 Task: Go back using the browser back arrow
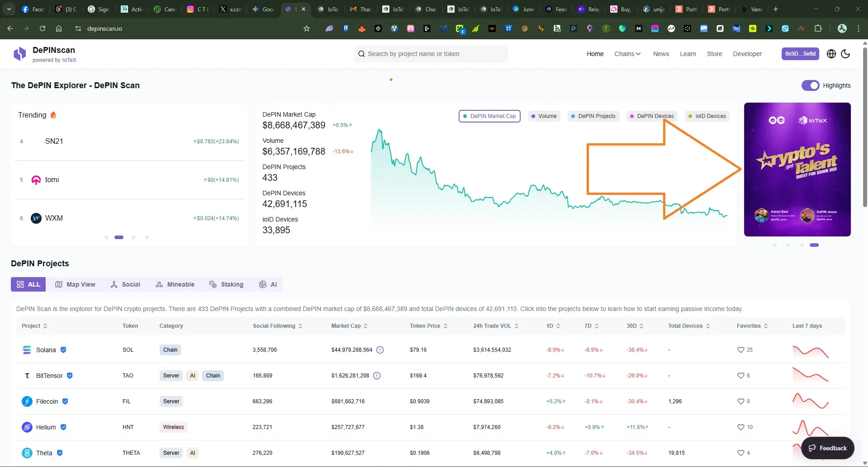point(10,28)
